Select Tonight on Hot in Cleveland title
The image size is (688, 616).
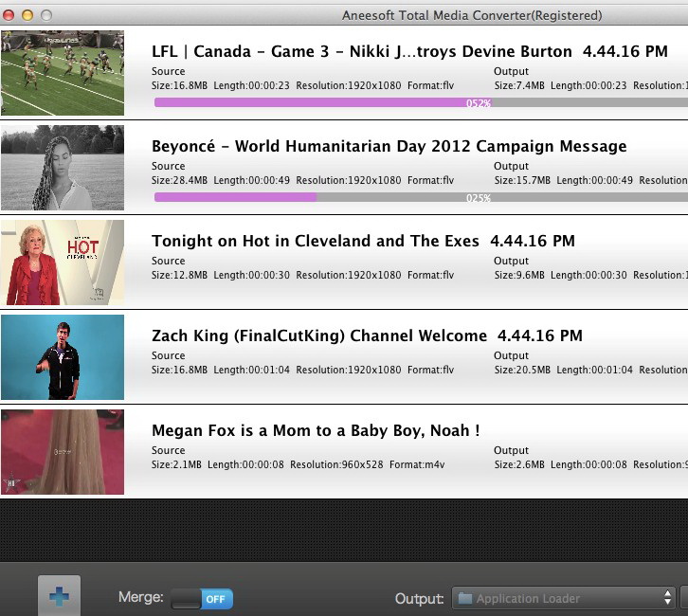pyautogui.click(x=316, y=241)
